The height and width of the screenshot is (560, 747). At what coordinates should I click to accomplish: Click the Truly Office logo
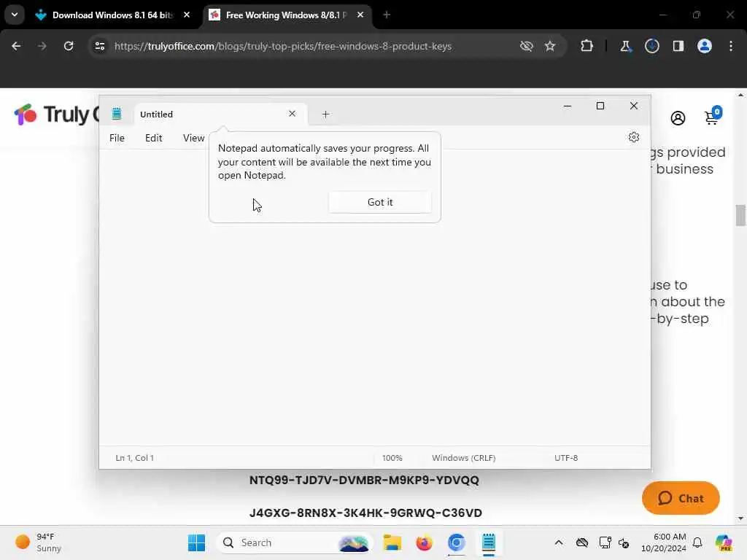(56, 114)
